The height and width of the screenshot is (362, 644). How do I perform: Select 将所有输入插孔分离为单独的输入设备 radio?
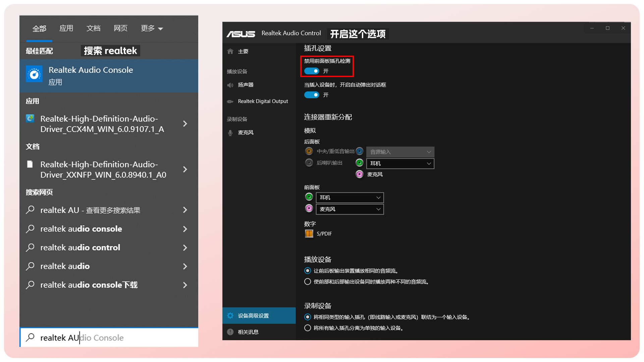(308, 328)
